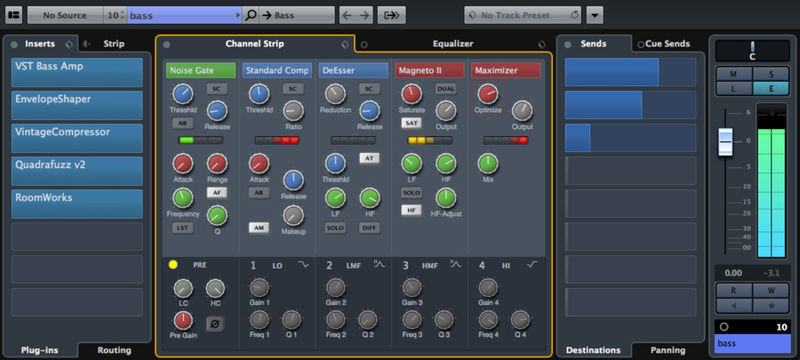Switch to the Equalizer tab
The height and width of the screenshot is (360, 800).
[x=453, y=44]
